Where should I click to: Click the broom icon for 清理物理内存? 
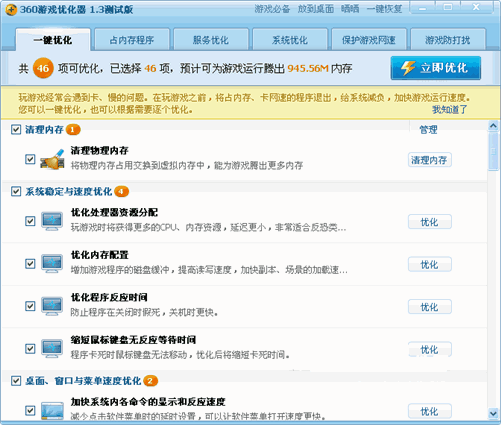(x=52, y=159)
